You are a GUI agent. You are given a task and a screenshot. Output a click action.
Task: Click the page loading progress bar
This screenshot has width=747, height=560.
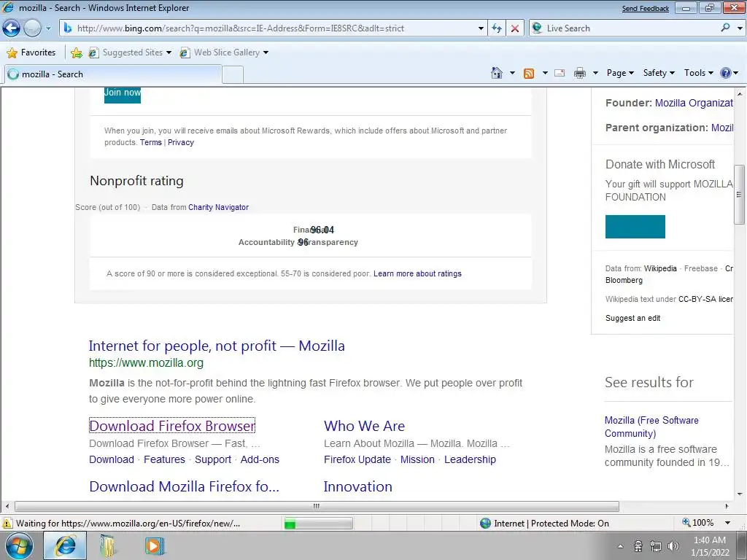(x=318, y=524)
